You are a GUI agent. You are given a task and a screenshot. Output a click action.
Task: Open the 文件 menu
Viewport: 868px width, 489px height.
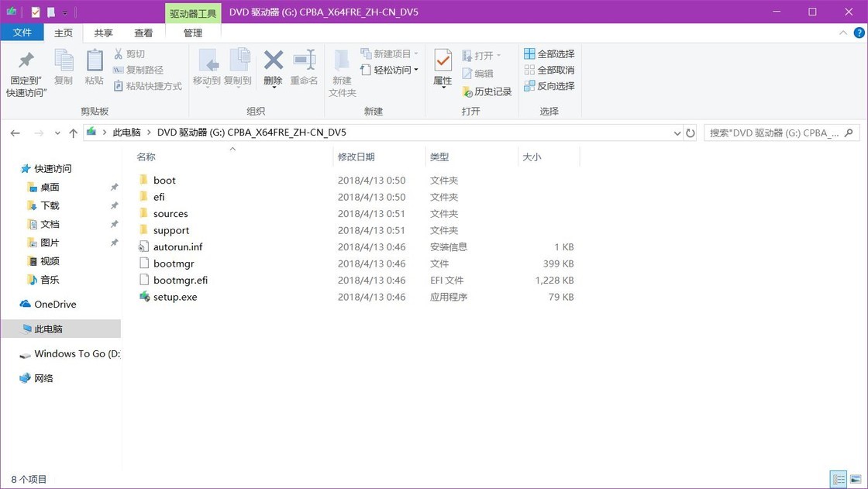tap(23, 33)
